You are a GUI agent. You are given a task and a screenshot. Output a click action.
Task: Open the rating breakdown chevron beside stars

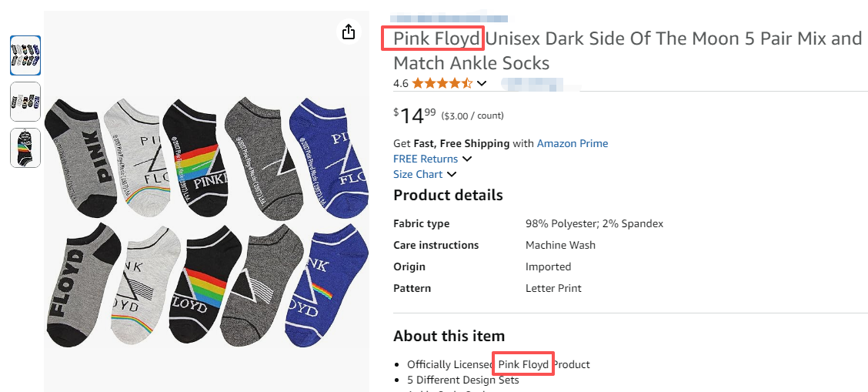(x=482, y=83)
